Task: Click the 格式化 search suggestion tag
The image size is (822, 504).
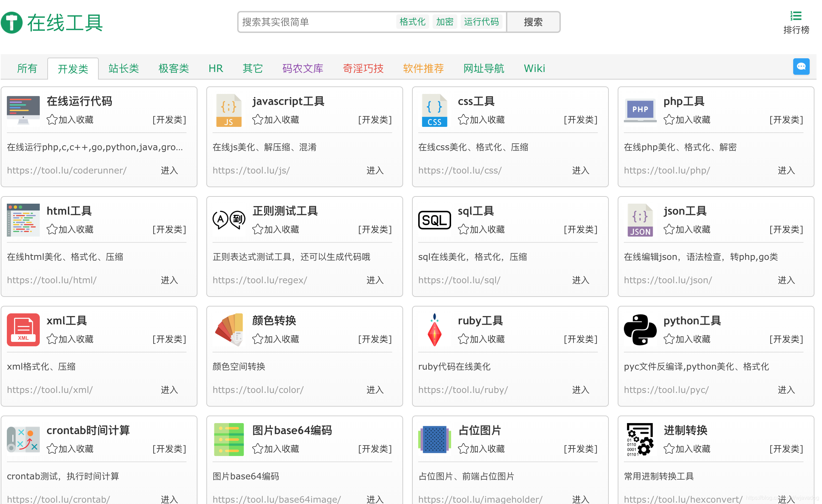Action: [x=413, y=22]
